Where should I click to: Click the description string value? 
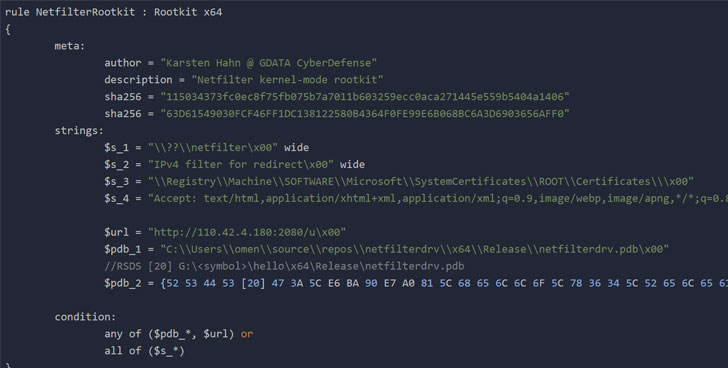click(287, 80)
